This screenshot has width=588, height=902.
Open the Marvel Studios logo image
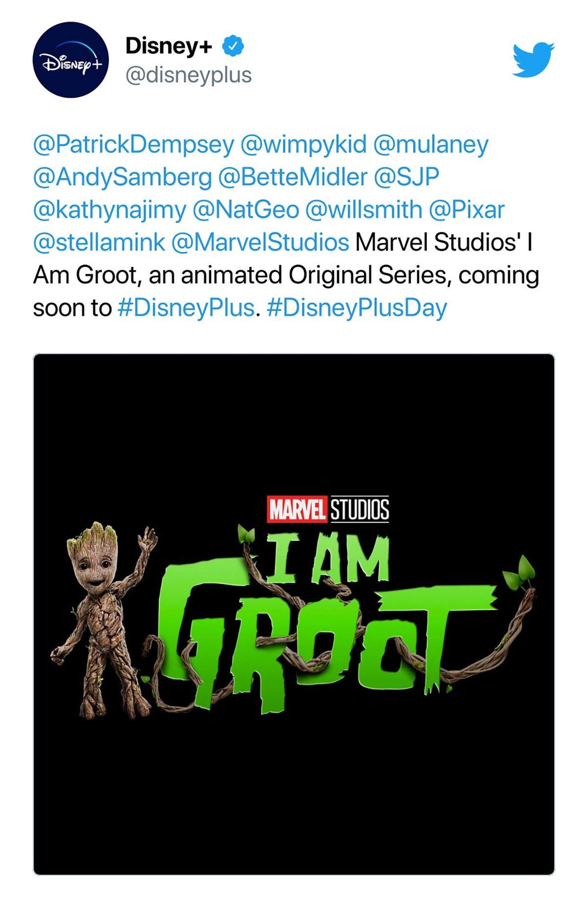pos(327,509)
